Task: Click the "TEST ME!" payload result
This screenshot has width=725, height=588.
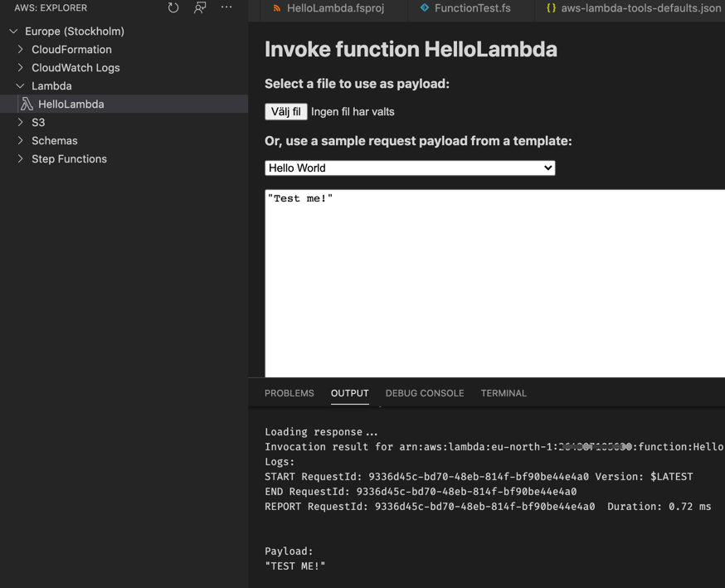Action: click(295, 566)
